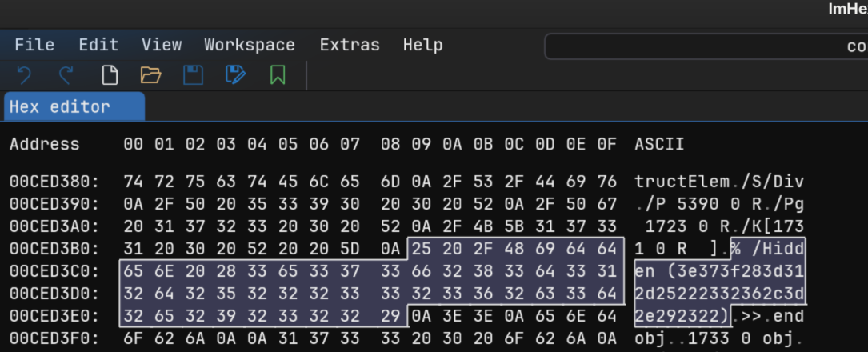The width and height of the screenshot is (868, 352).
Task: Open the View menu
Action: [x=162, y=45]
